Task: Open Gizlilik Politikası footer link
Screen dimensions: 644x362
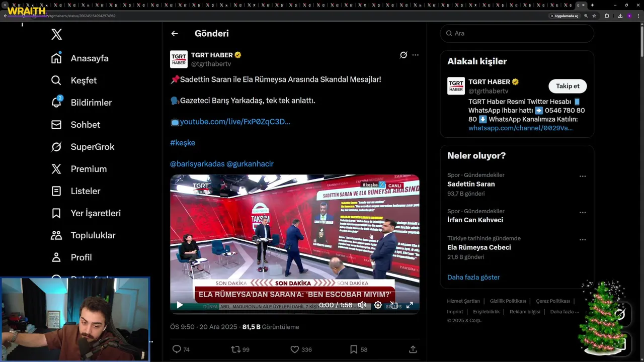Action: click(x=508, y=301)
